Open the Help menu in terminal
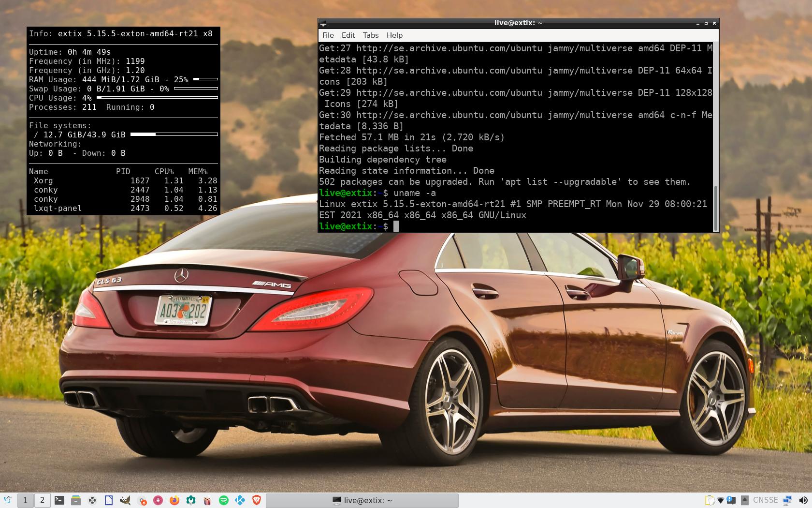Viewport: 812px width, 508px height. (394, 35)
